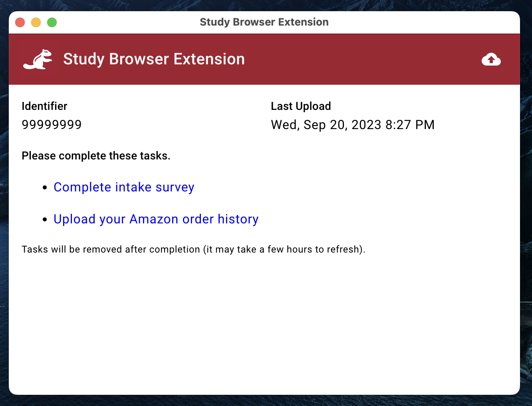Click the last upload timestamp value

click(x=352, y=125)
